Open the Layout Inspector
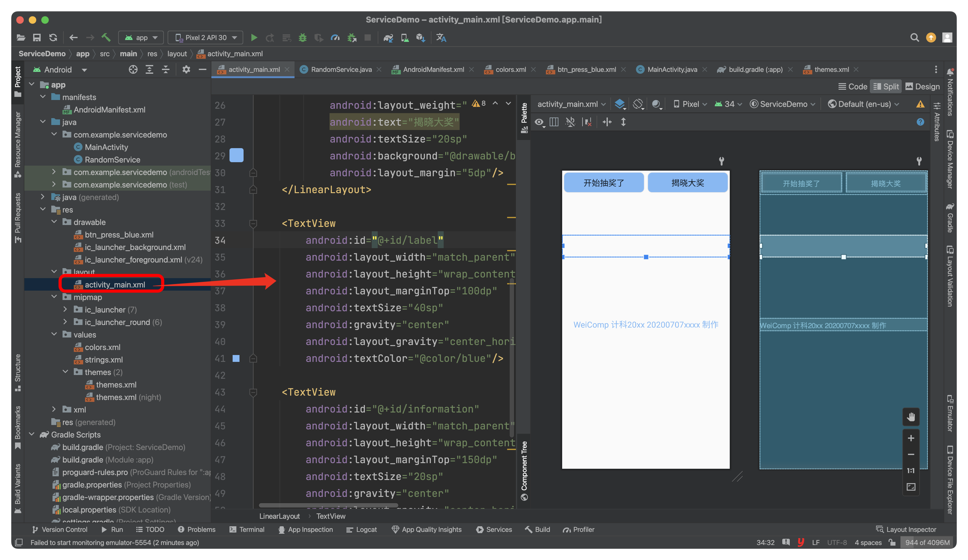The width and height of the screenshot is (968, 560). [x=906, y=529]
